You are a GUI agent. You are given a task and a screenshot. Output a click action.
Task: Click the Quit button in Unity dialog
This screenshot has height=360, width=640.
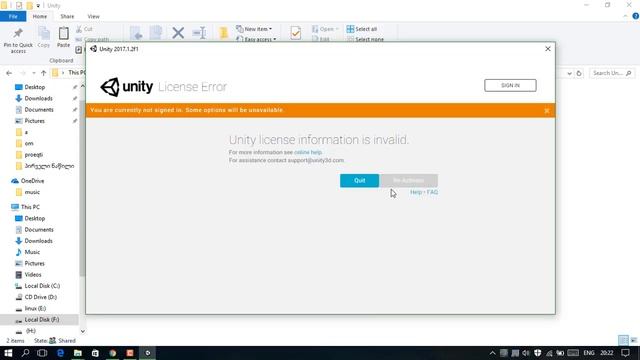point(359,180)
